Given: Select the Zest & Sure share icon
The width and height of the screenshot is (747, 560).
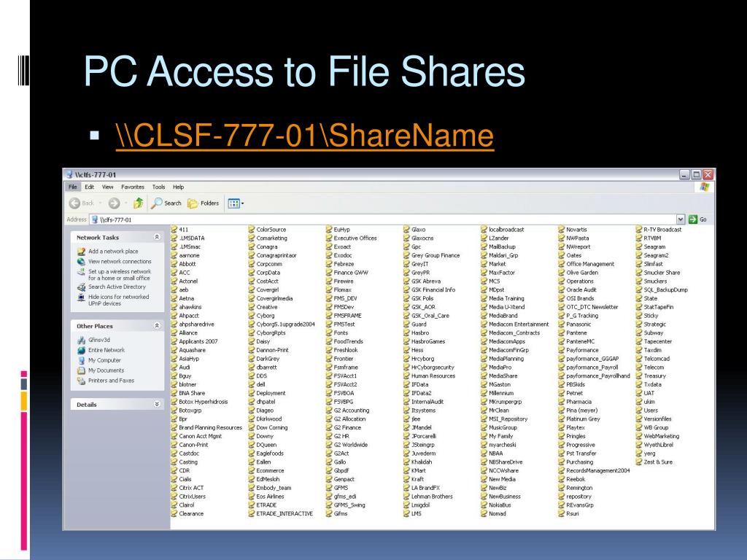Looking at the screenshot, I should [639, 462].
